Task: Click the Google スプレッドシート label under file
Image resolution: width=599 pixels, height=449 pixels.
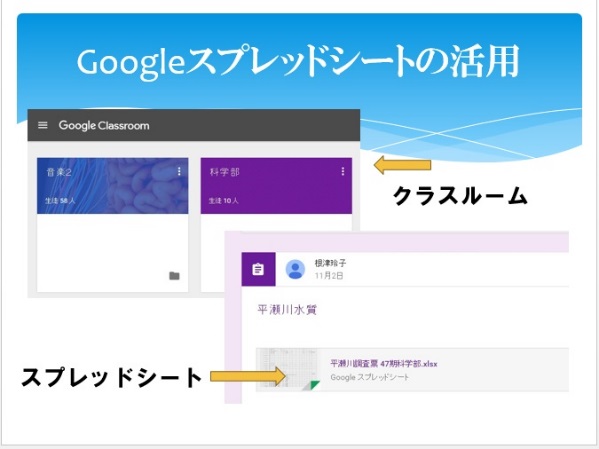Action: point(369,377)
